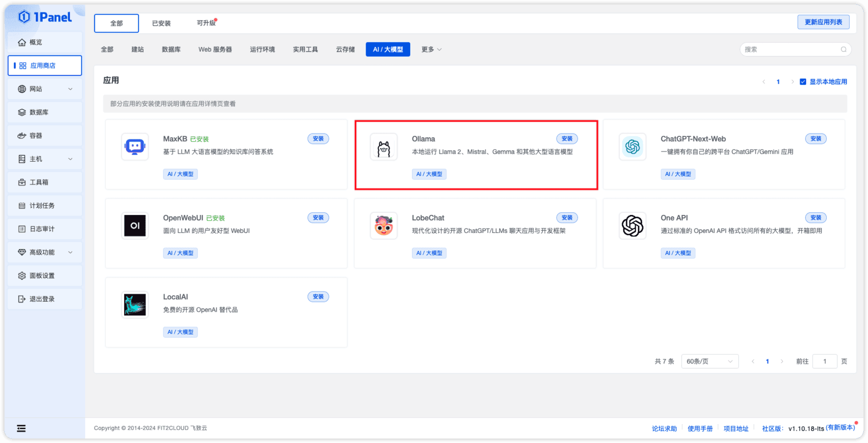Viewport: 868px width, 443px height.
Task: Click the 1Panel logo
Action: [45, 17]
